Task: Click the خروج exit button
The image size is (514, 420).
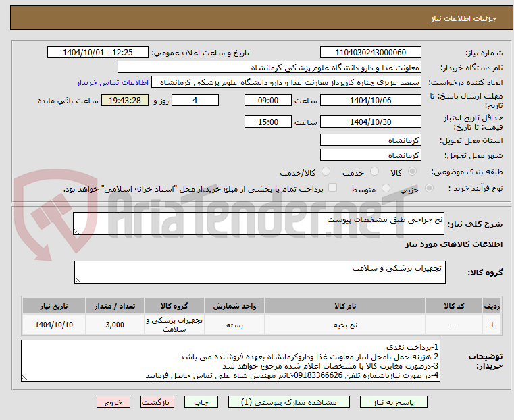Action: [113, 402]
